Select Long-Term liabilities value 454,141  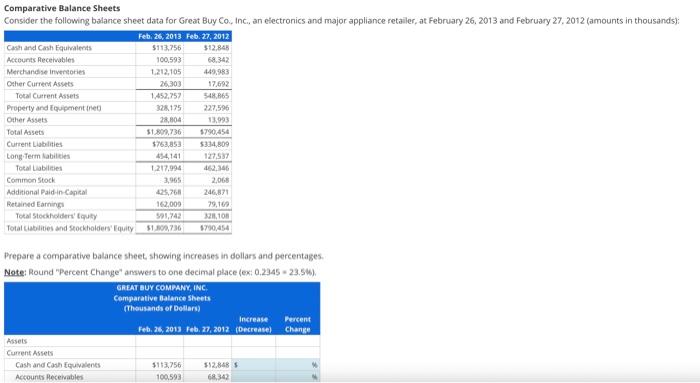tap(169, 156)
